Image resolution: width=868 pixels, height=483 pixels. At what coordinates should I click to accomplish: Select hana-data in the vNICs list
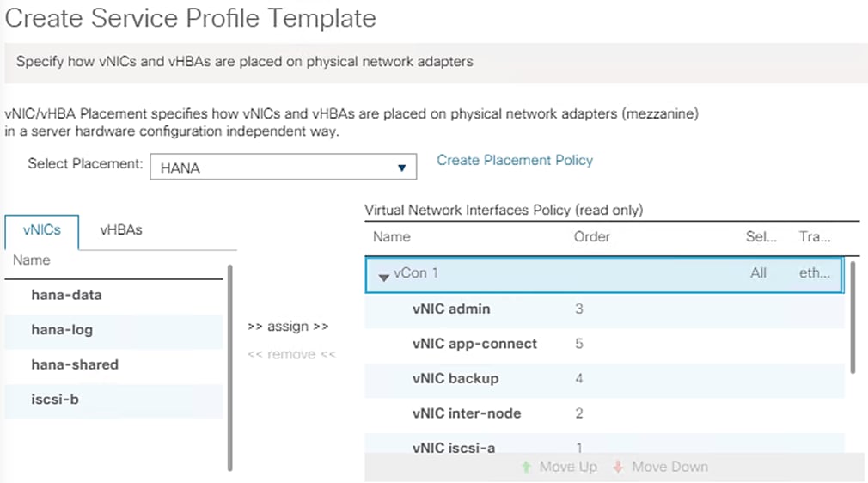[66, 295]
